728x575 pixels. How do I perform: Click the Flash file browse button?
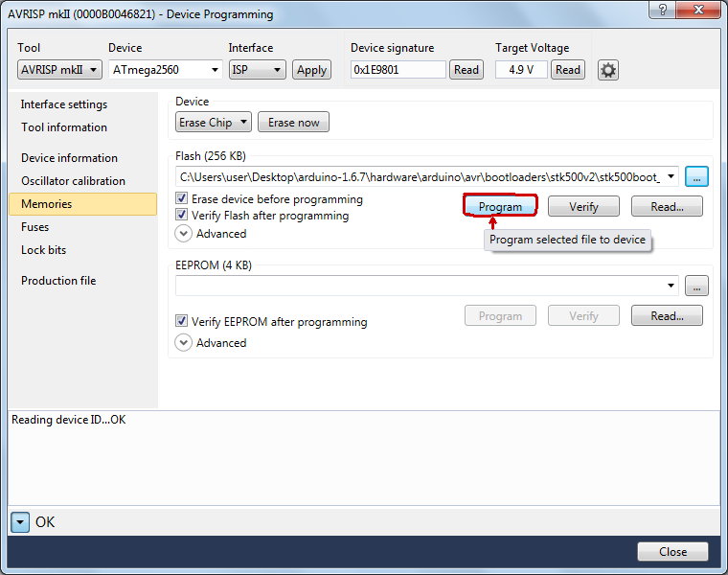coord(696,176)
